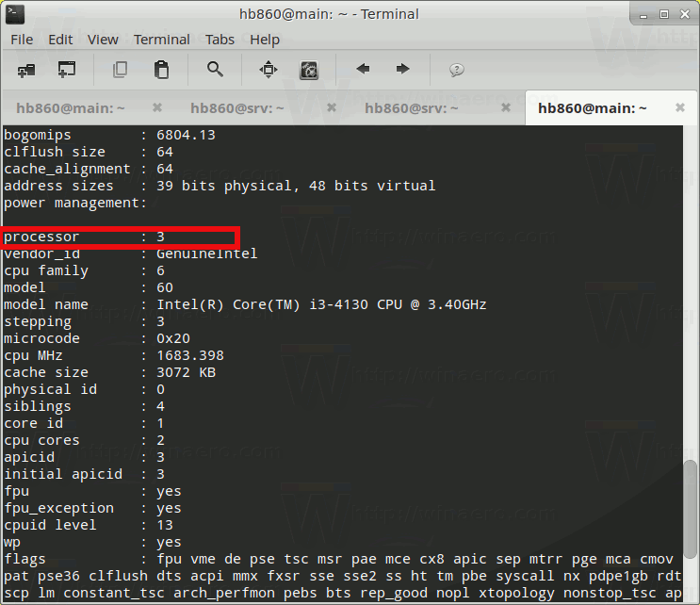The image size is (700, 605).
Task: Go to previous tab with left arrow
Action: pos(363,69)
